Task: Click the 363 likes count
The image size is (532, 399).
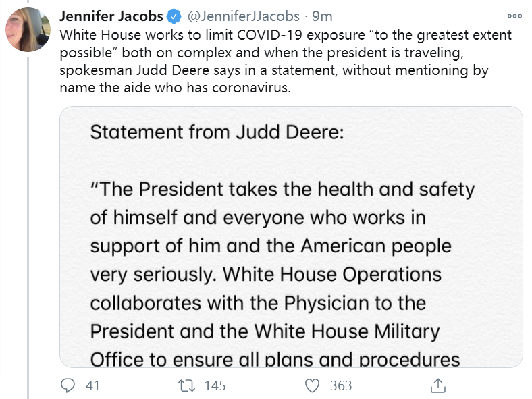Action: point(341,385)
